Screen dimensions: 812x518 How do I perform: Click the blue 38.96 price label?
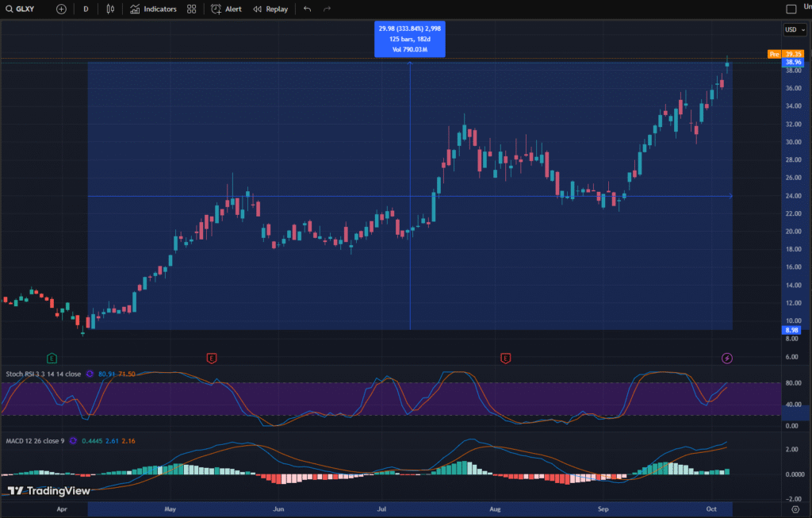click(x=793, y=62)
